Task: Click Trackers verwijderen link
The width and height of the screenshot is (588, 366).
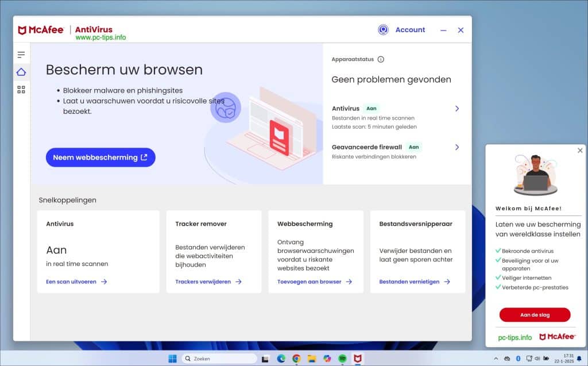Action: tap(203, 282)
